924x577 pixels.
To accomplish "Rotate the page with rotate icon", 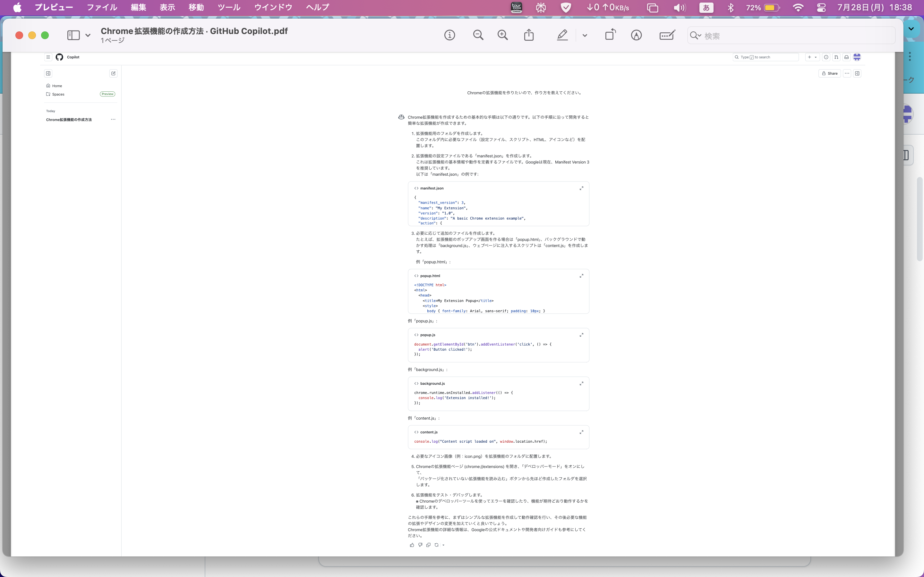I will point(610,35).
